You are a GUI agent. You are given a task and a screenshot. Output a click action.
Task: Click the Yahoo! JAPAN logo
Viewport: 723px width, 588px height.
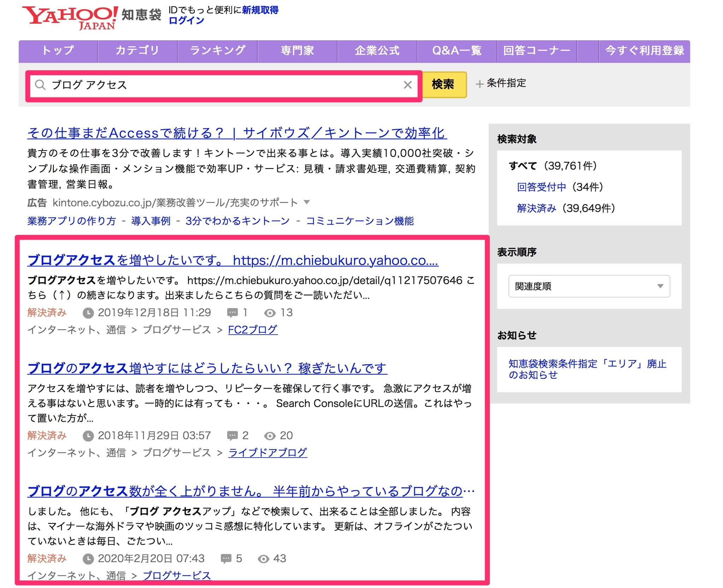70,18
